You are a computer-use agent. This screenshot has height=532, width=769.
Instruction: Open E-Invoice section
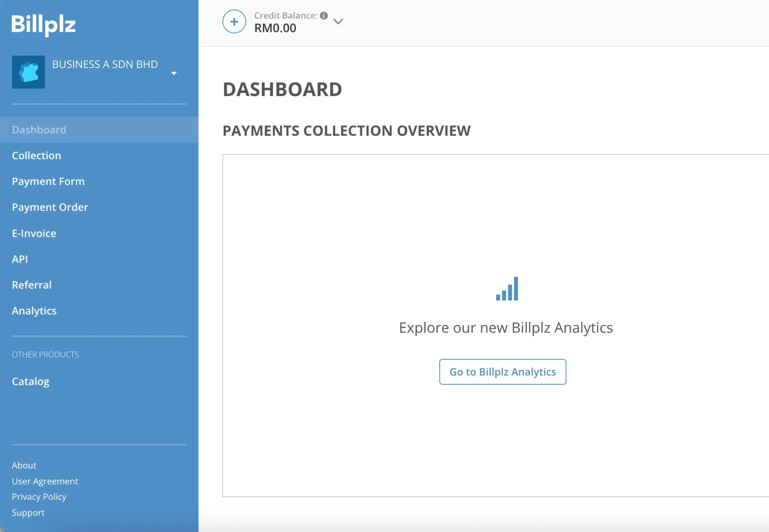point(99,233)
